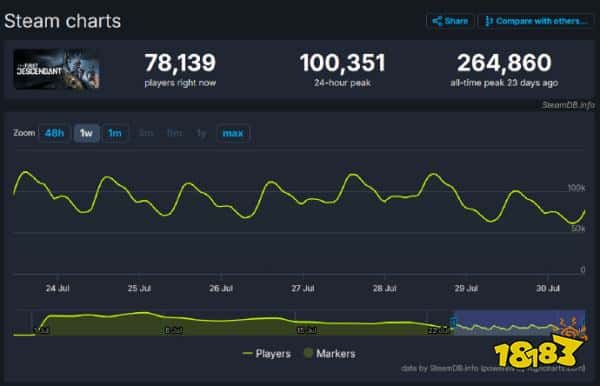Select the disabled 6m zoom option
Image resolution: width=600 pixels, height=386 pixels.
pyautogui.click(x=174, y=133)
